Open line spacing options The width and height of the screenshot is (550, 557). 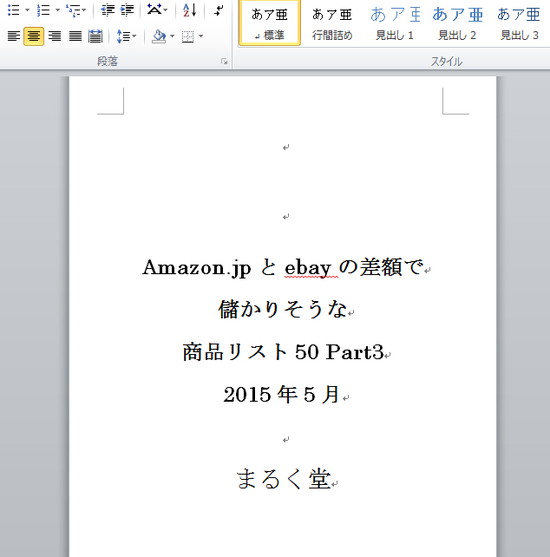click(123, 36)
